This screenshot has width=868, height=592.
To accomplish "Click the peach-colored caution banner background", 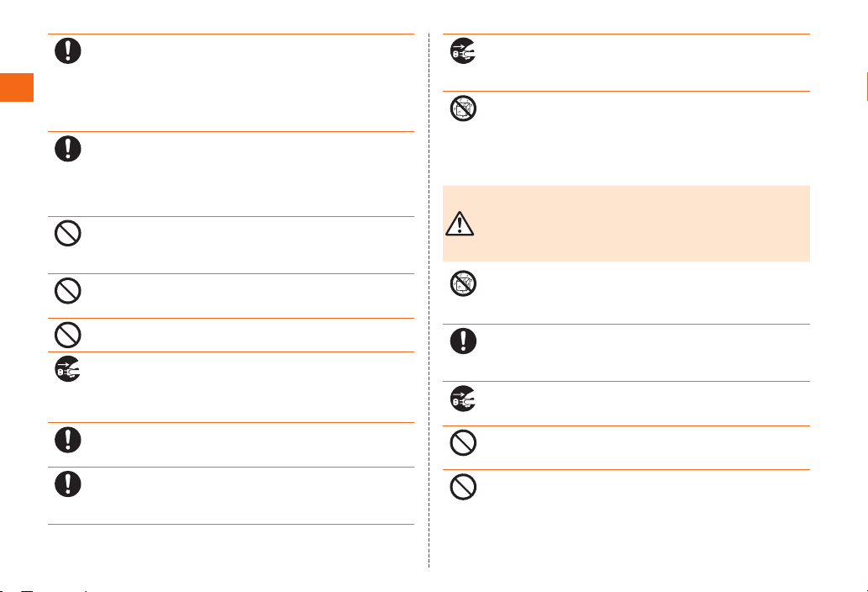I will (x=626, y=224).
